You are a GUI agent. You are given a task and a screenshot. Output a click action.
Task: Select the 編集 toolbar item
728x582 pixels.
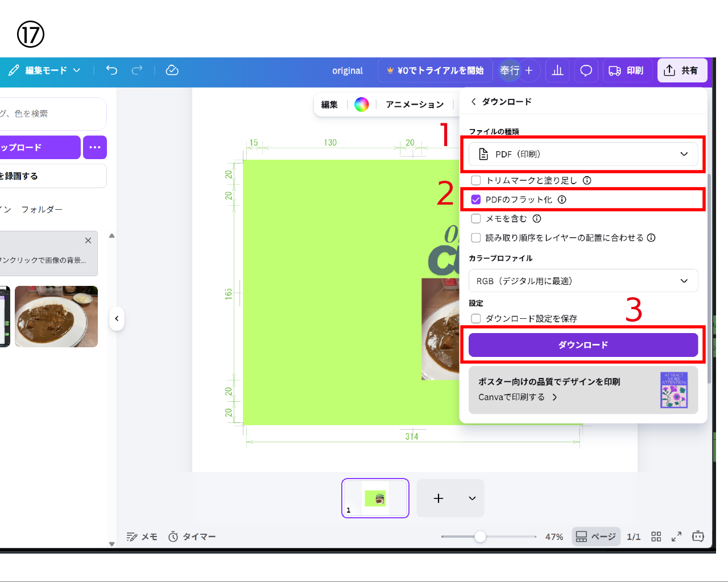[x=329, y=105]
